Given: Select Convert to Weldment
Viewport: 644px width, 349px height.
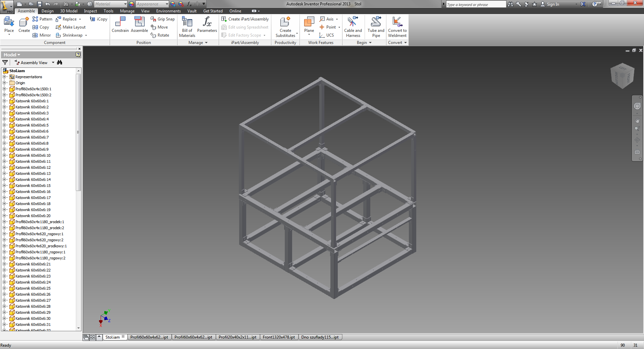Looking at the screenshot, I should click(397, 27).
